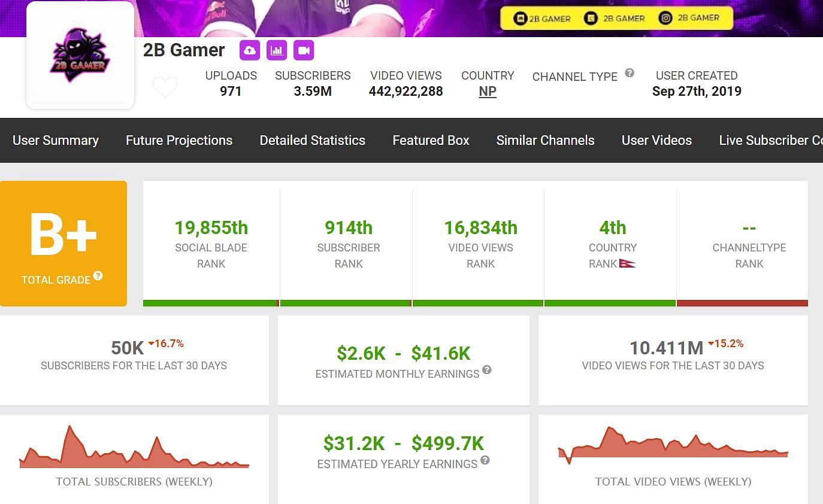View the Similar Channels tab
823x504 pixels.
click(x=545, y=140)
